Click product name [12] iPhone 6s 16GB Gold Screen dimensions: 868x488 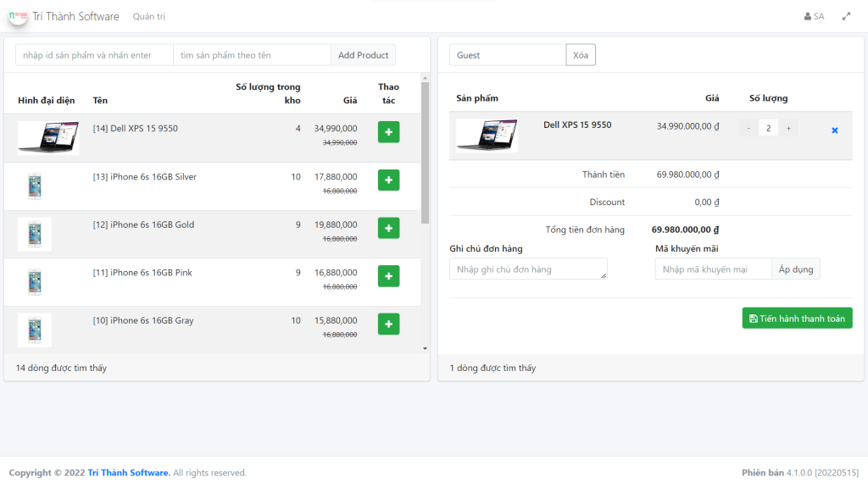point(143,225)
